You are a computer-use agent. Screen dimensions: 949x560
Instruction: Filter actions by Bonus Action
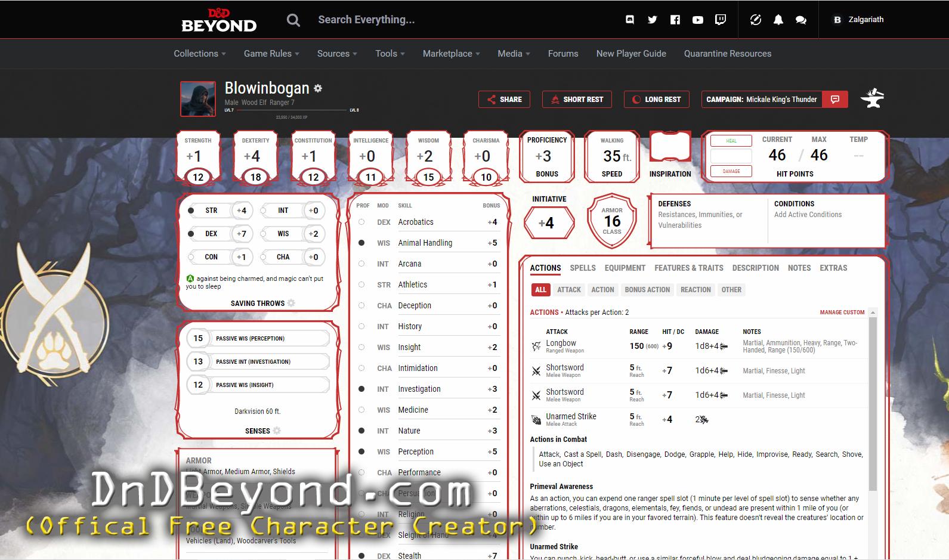coord(647,290)
